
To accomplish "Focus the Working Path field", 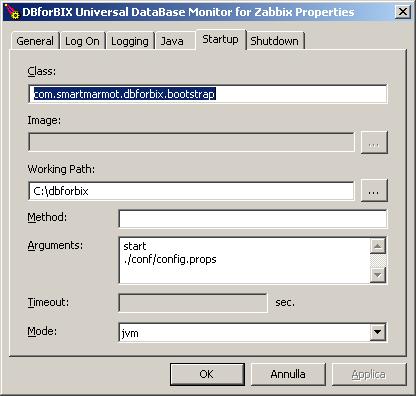I will click(x=191, y=191).
